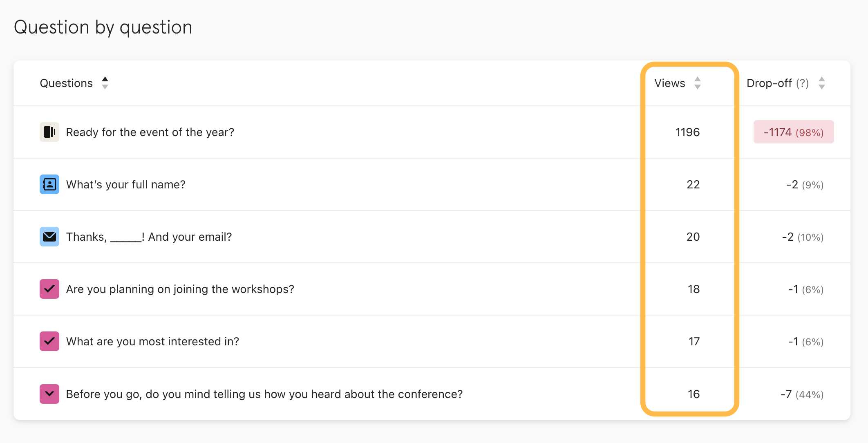Click pink dropdown chevron icon for conference question

click(x=49, y=394)
